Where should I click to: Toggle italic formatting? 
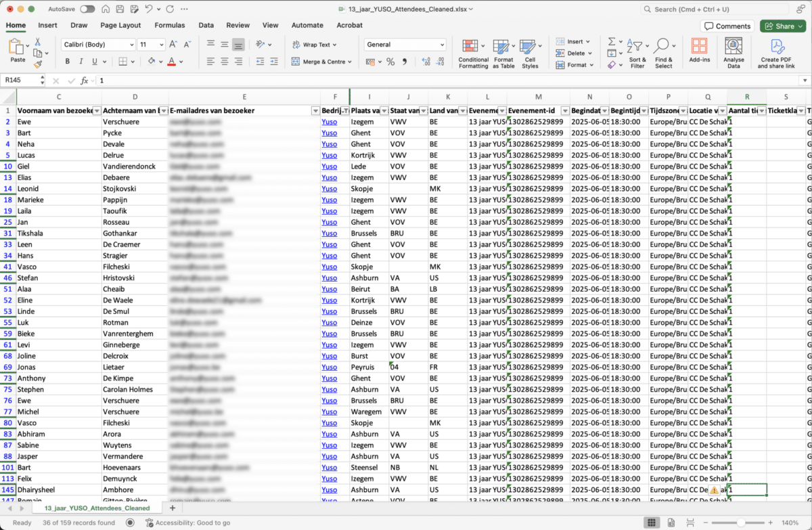coord(81,62)
